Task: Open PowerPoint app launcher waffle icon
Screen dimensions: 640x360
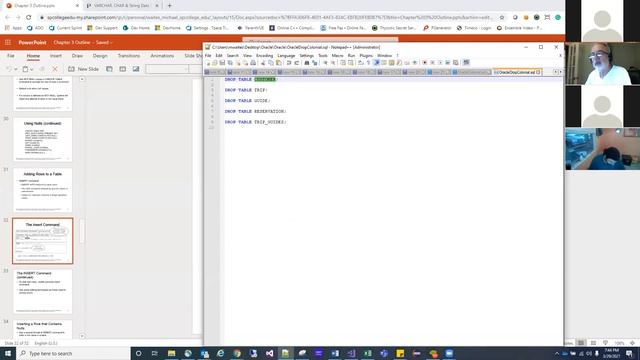Action: (x=8, y=42)
